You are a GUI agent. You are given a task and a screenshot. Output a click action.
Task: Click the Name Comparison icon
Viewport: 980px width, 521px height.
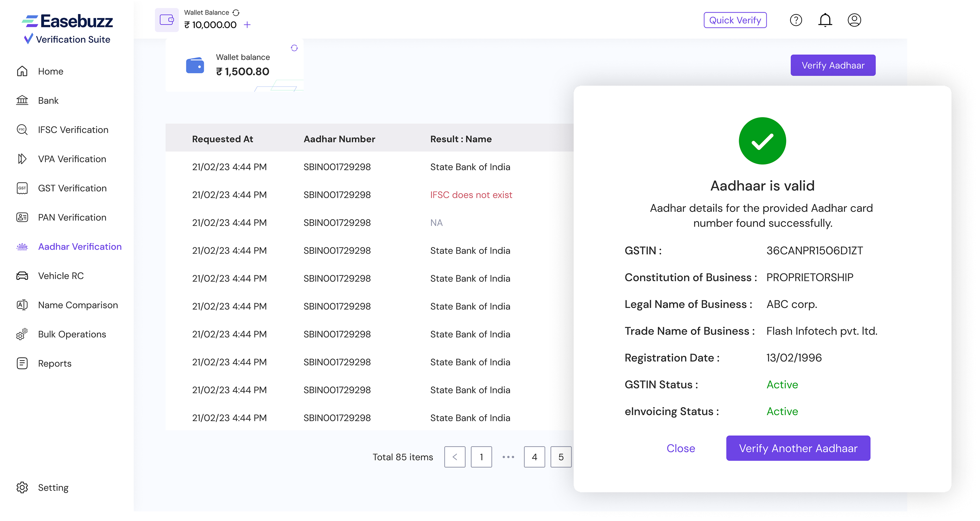(22, 305)
